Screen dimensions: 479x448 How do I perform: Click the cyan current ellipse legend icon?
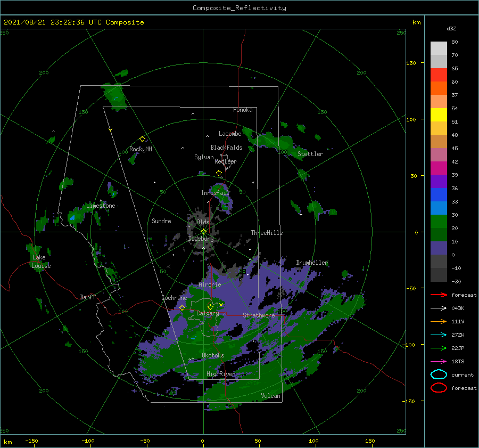pyautogui.click(x=439, y=374)
